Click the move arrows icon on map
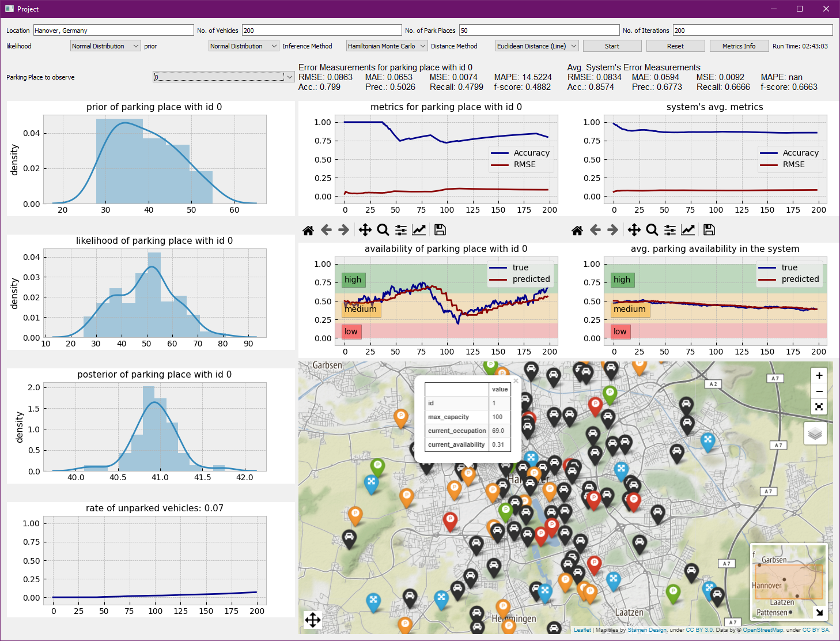This screenshot has height=641, width=840. tap(313, 620)
